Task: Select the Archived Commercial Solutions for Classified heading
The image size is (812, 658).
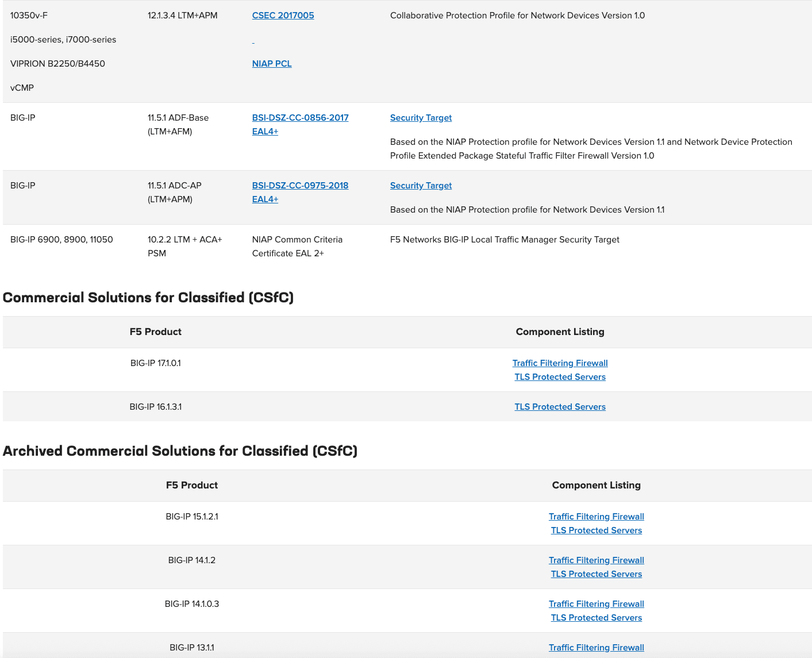Action: 180,451
